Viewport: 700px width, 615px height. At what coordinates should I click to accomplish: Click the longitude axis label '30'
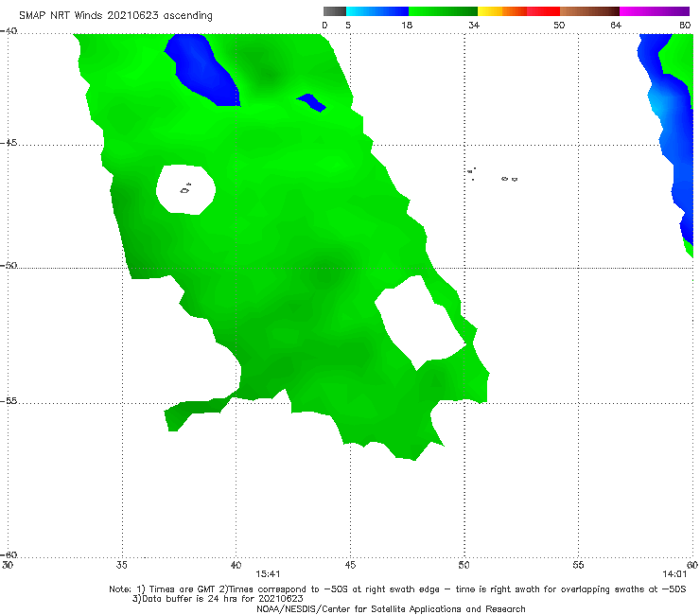point(8,565)
